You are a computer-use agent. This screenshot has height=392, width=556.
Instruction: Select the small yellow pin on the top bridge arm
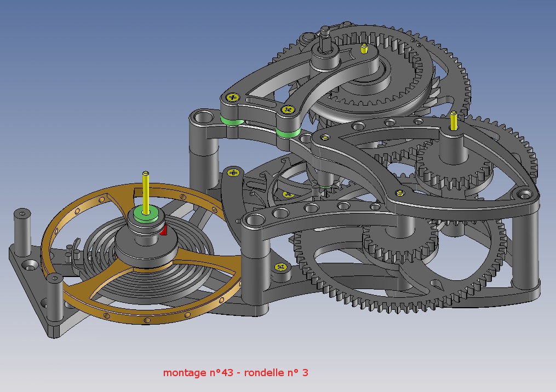click(364, 48)
